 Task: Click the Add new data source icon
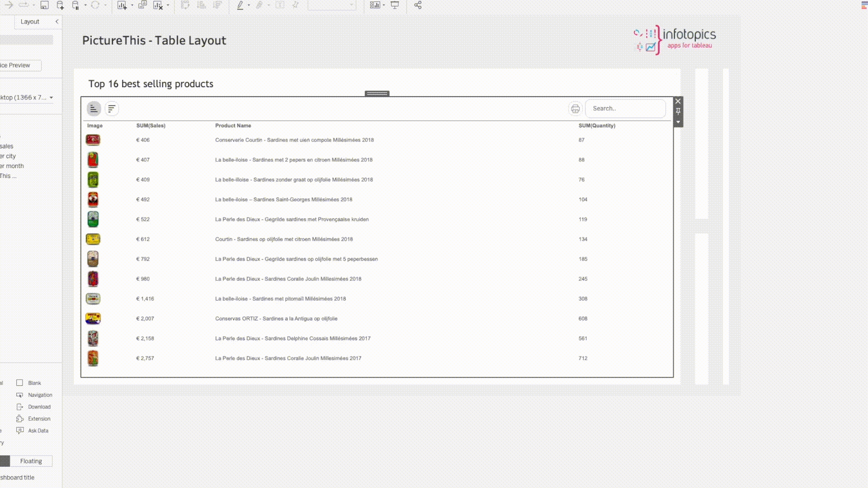(60, 5)
